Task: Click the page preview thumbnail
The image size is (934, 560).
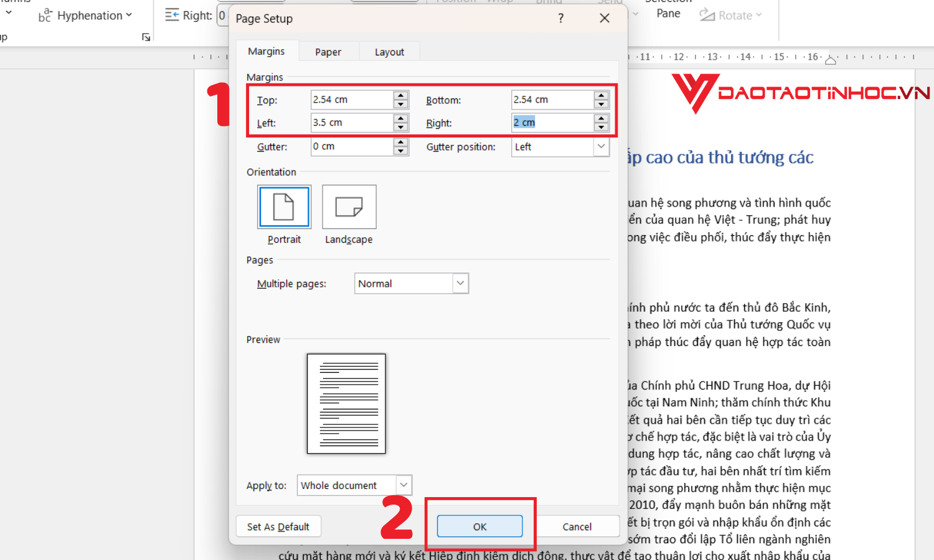Action: coord(346,403)
